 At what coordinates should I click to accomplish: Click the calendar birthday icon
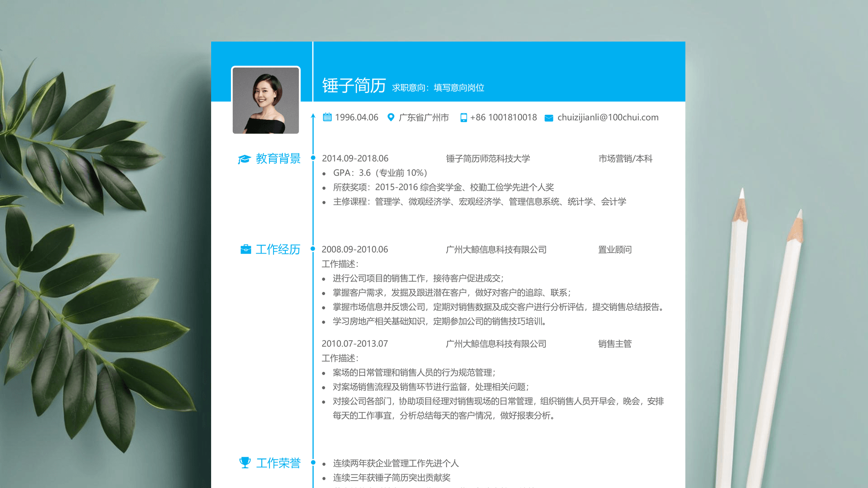327,117
